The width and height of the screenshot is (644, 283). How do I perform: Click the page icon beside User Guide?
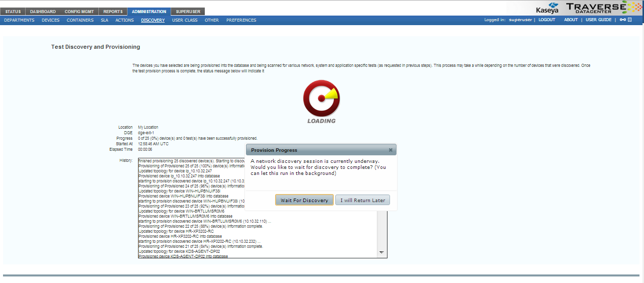tap(629, 20)
